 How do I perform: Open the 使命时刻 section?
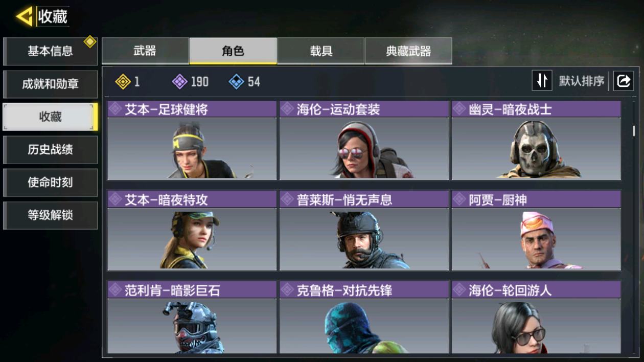[x=50, y=182]
